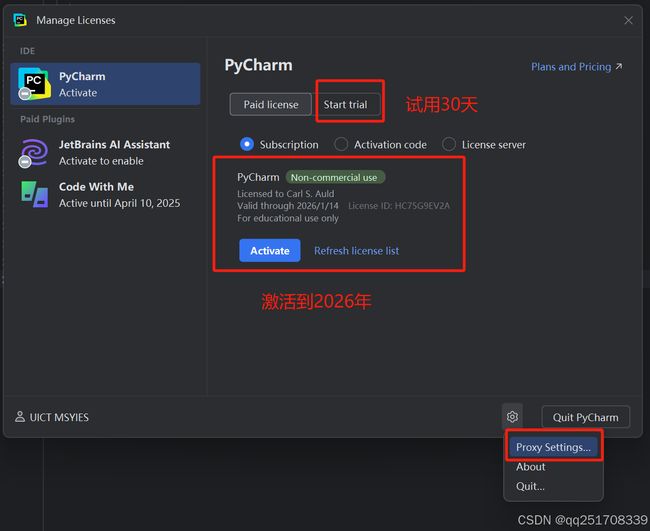Viewport: 650px width, 531px height.
Task: Click the blue Activate button
Action: tap(270, 250)
